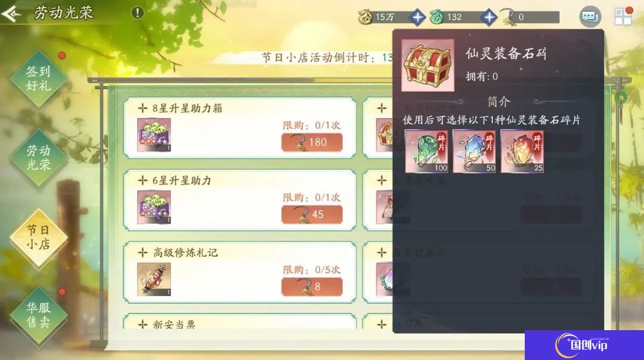644x360 pixels.
Task: Open the grid menu icon at top right
Action: [623, 17]
